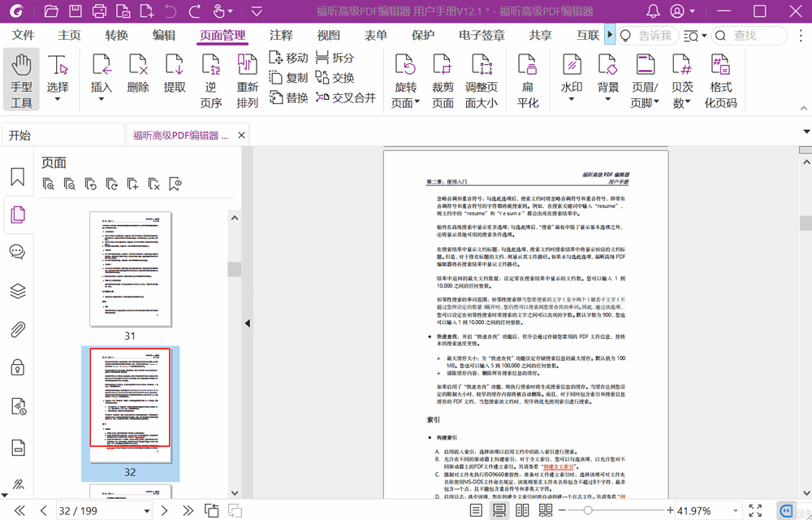
Task: Open the Bookmarks panel icon
Action: 18,176
